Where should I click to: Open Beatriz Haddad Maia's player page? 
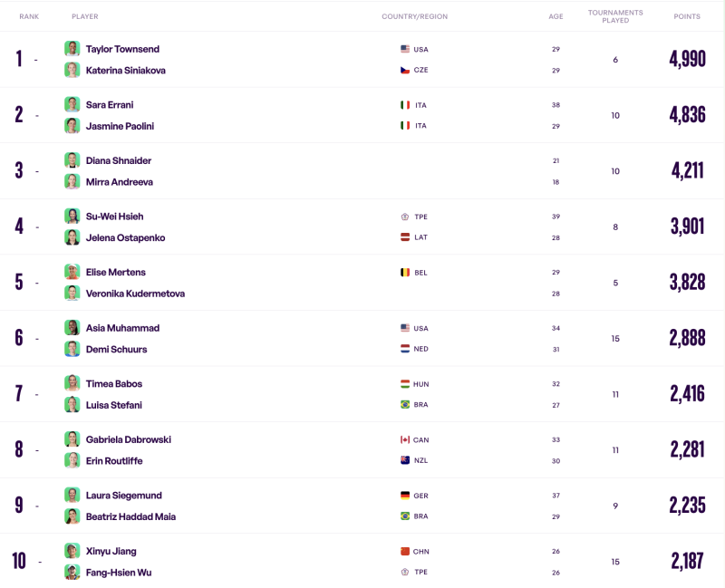tap(130, 516)
